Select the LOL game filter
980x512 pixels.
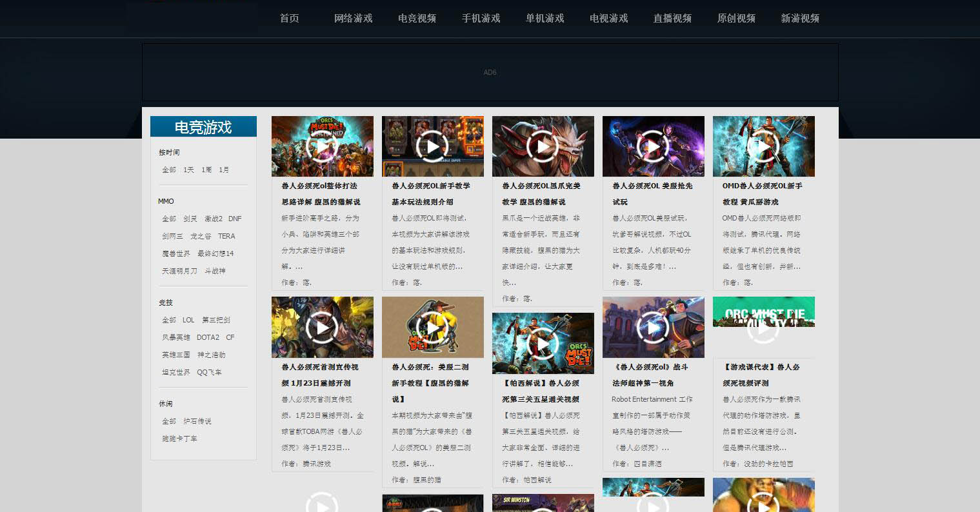tap(188, 320)
